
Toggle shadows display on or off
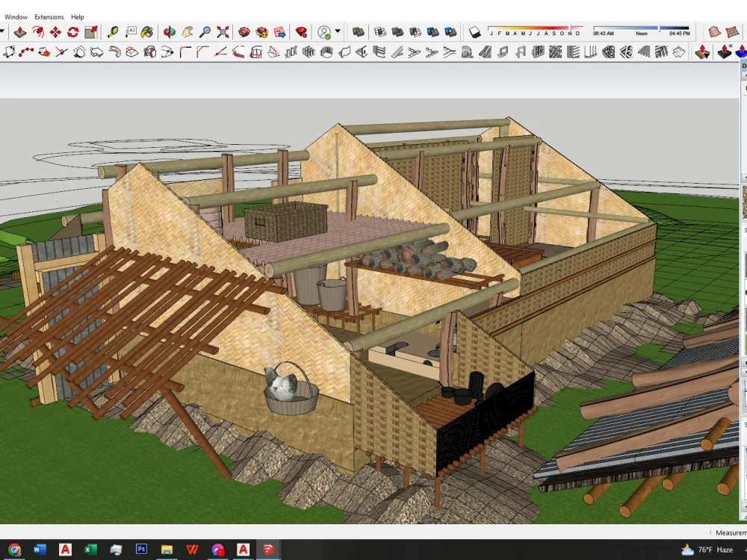[475, 32]
